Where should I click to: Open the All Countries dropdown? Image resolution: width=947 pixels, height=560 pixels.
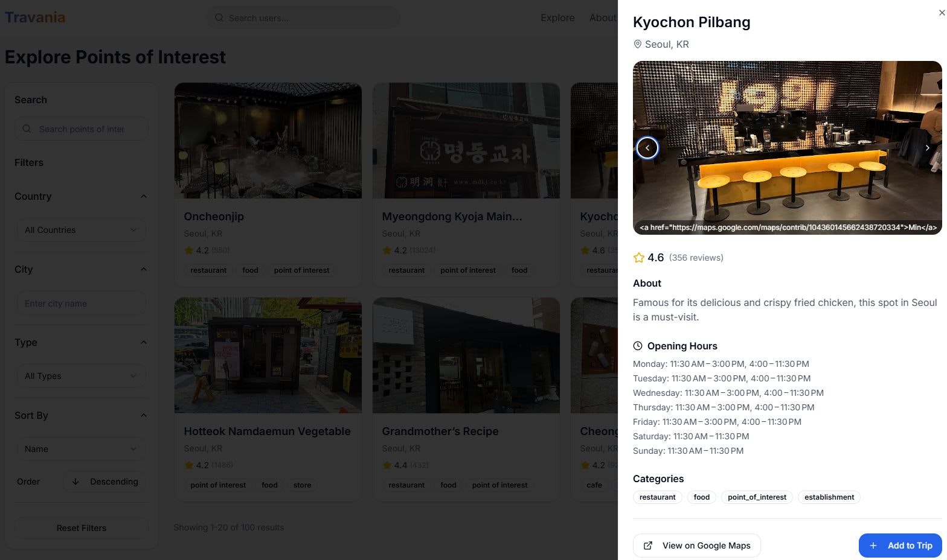81,230
